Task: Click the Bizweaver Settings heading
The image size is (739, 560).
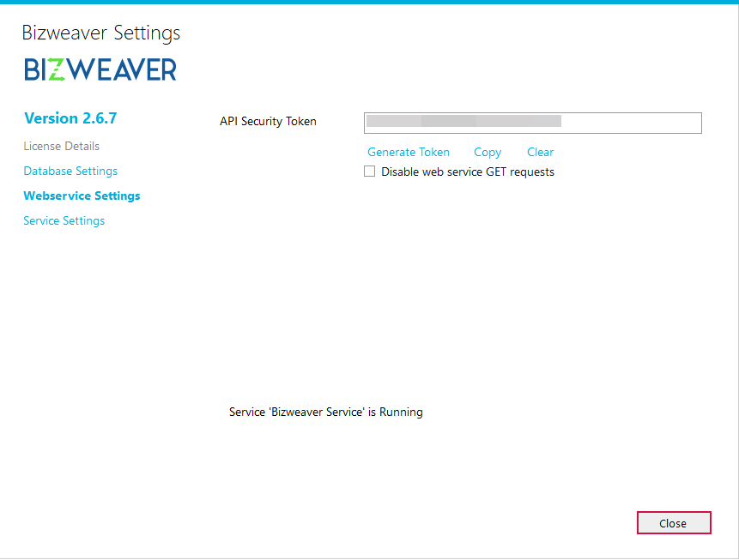Action: coord(101,33)
